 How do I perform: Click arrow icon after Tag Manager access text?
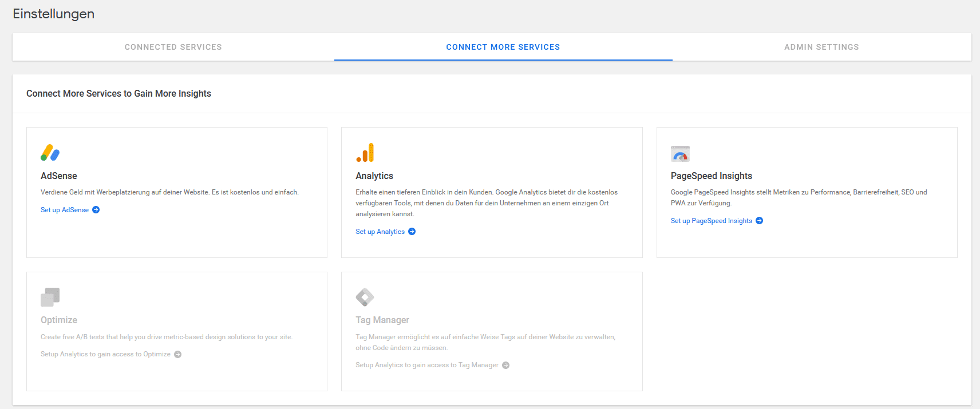point(506,366)
